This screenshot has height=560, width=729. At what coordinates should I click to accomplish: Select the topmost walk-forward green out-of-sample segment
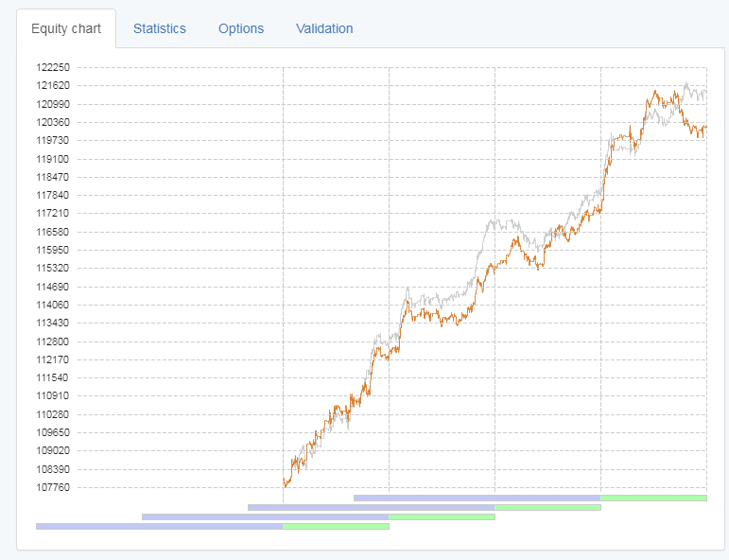(653, 499)
